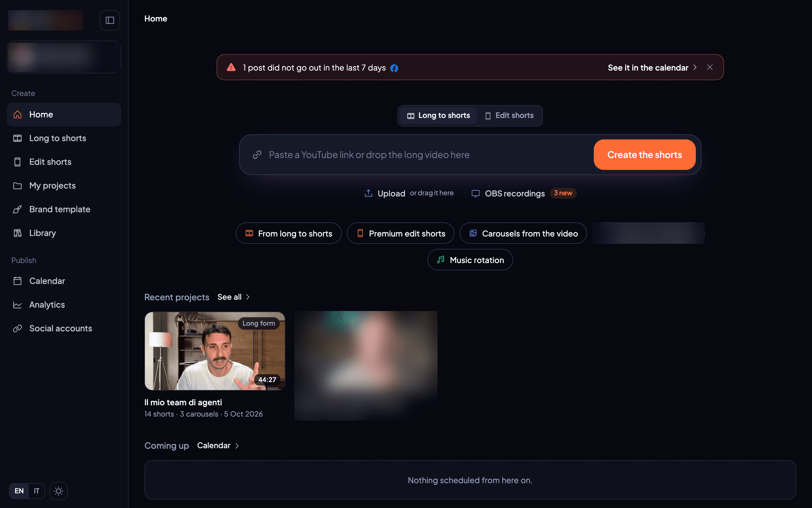This screenshot has height=508, width=812.
Task: Click the Long form badge on thumbnail
Action: tap(259, 323)
